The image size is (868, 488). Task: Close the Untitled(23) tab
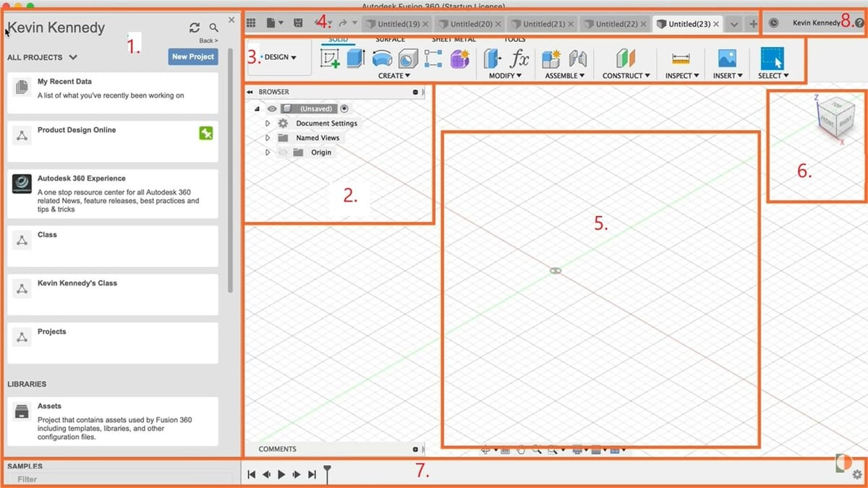(716, 24)
